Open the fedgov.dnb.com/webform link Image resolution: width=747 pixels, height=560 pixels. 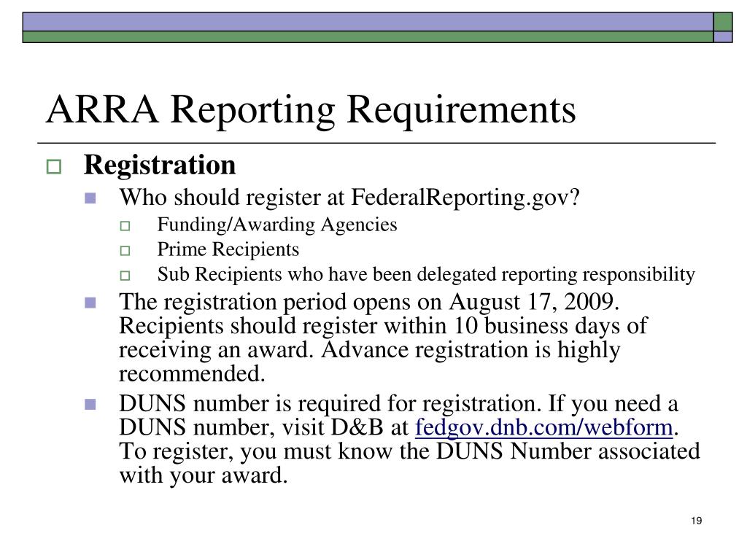544,427
